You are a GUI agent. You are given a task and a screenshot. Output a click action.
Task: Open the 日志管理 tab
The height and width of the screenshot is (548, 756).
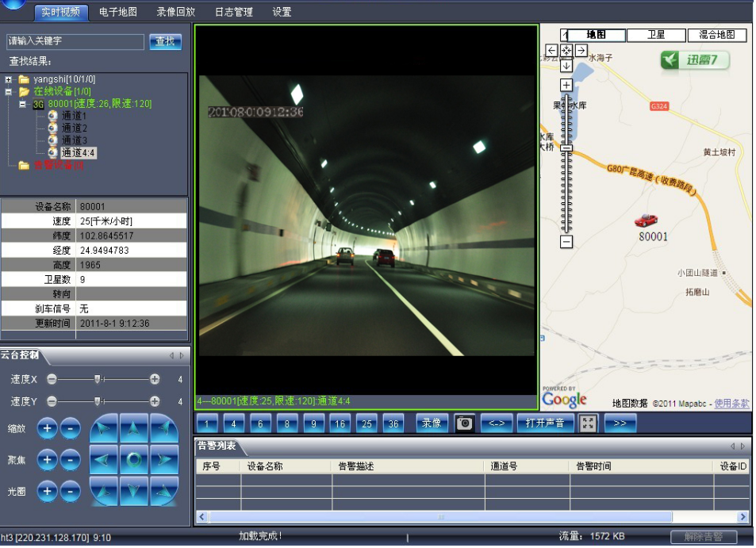tap(233, 12)
